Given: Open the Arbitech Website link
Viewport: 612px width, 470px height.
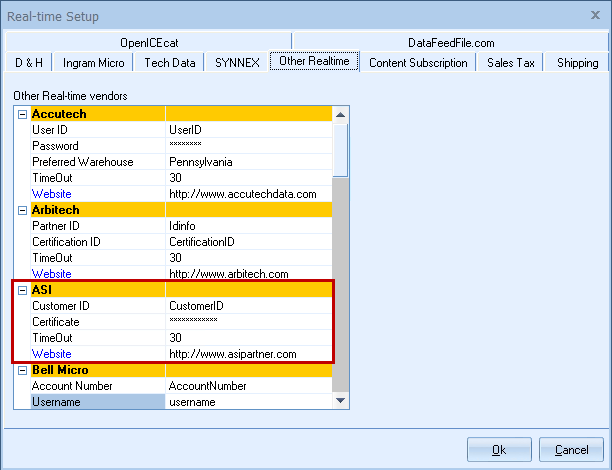Looking at the screenshot, I should coord(52,274).
